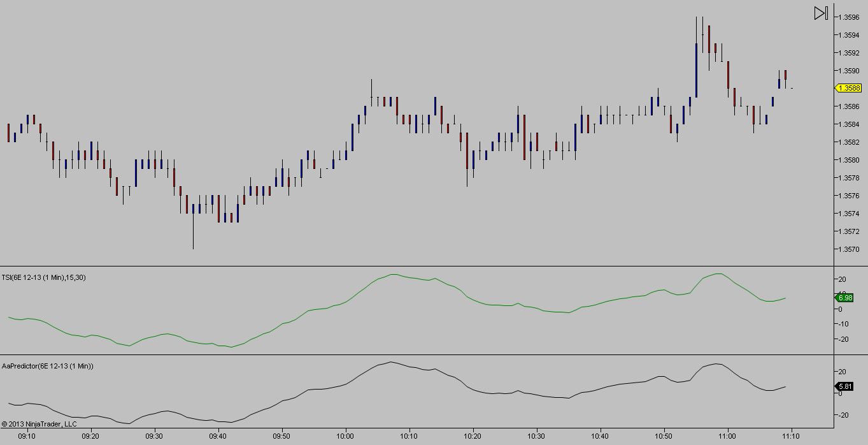Click the 1.3592 price axis label
The width and height of the screenshot is (868, 445).
tap(850, 53)
